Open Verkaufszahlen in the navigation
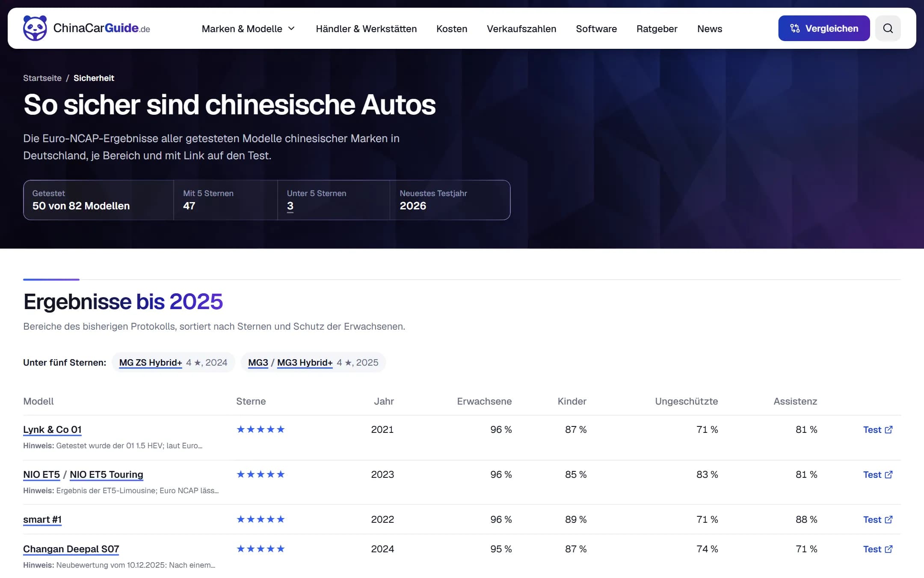924x578 pixels. pyautogui.click(x=521, y=29)
